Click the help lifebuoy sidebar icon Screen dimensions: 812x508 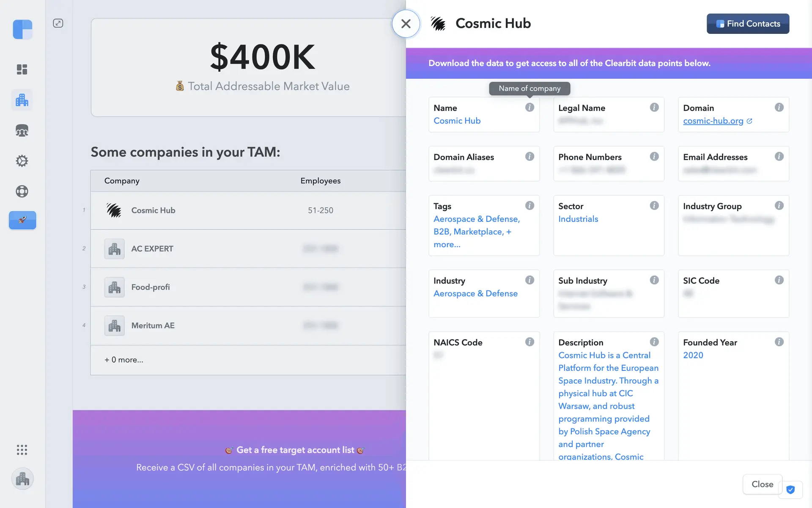point(22,191)
